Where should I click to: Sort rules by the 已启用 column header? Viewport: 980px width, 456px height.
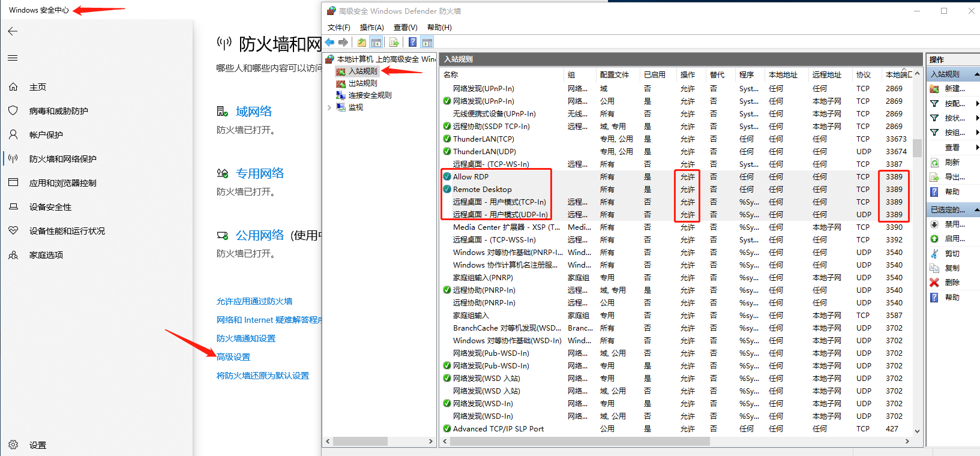click(657, 75)
